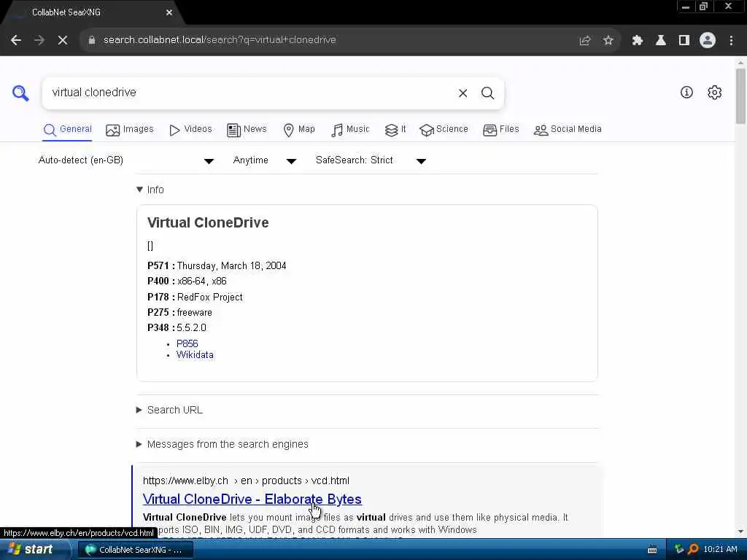
Task: Switch to the Images category
Action: (x=130, y=130)
